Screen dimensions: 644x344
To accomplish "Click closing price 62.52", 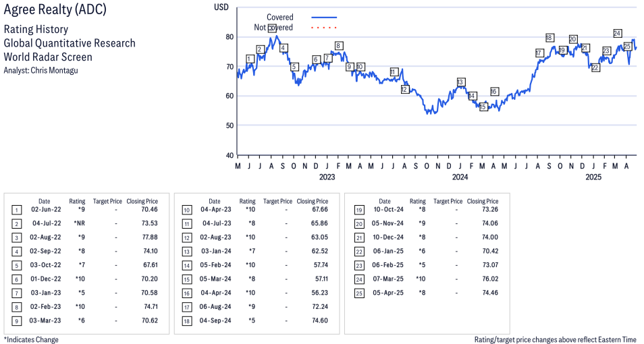I will (x=321, y=251).
